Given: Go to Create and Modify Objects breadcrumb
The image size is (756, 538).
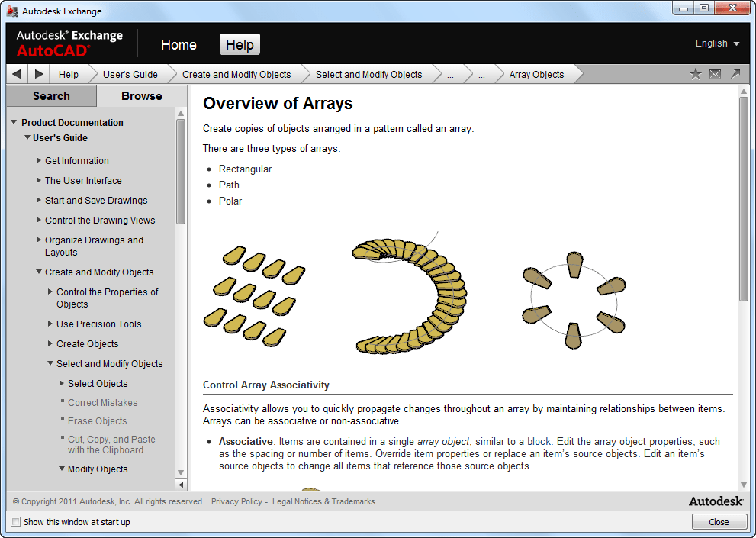Looking at the screenshot, I should (236, 74).
